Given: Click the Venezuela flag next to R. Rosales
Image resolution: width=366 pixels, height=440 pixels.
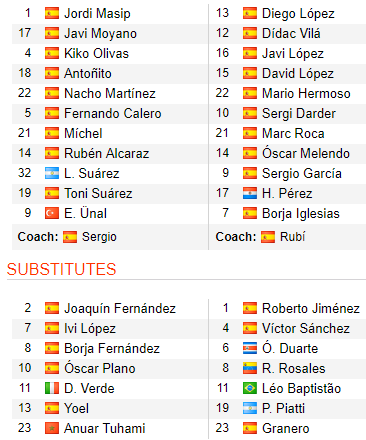Looking at the screenshot, I should click(250, 368).
